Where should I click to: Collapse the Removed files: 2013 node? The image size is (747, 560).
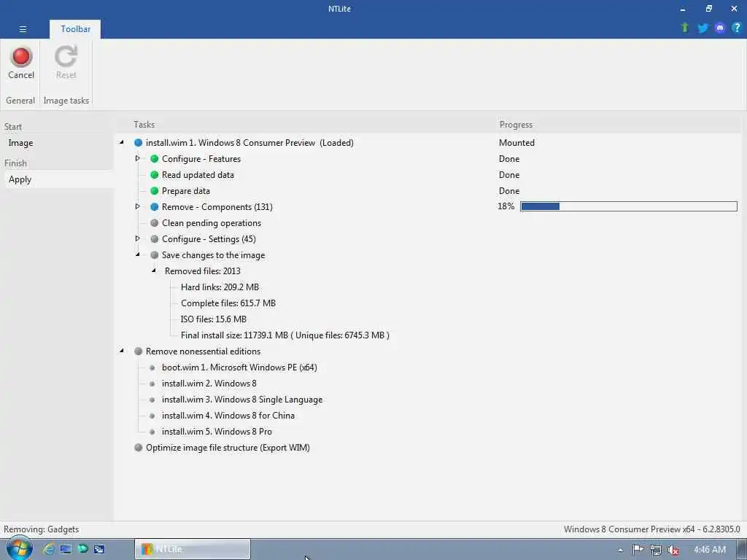click(154, 271)
